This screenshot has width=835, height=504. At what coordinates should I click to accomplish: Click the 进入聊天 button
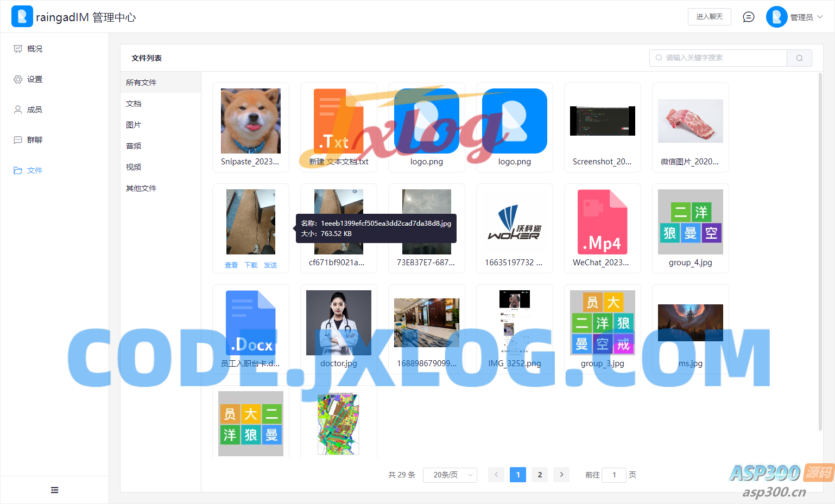click(709, 17)
